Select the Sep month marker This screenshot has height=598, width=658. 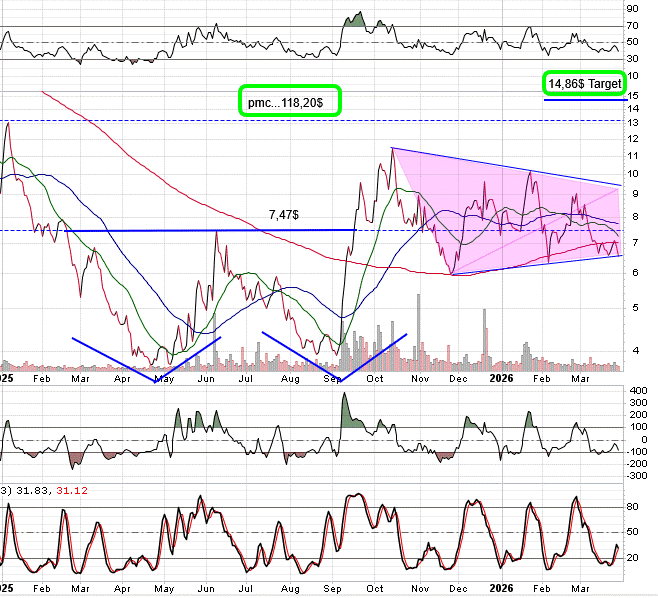coord(333,380)
